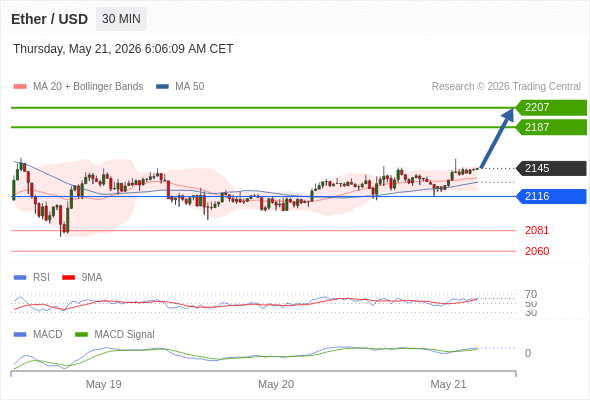Click the Ether / USD title
This screenshot has height=400, width=590.
(x=49, y=19)
